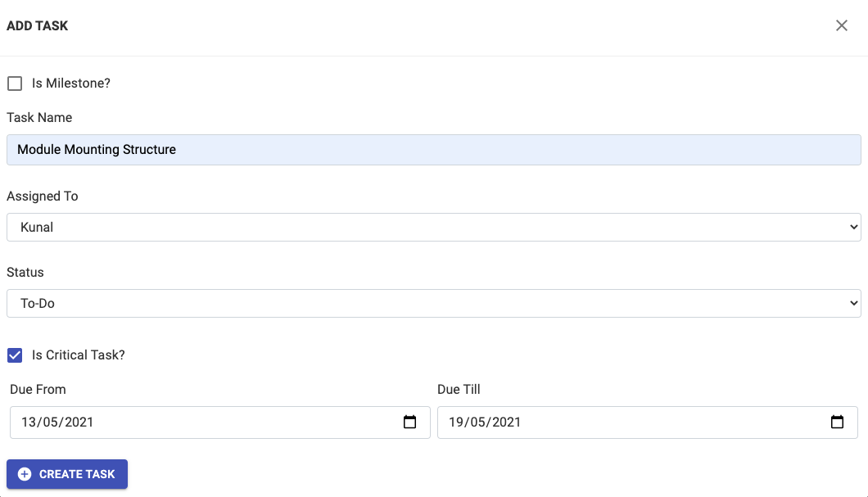Image resolution: width=868 pixels, height=497 pixels.
Task: Click the Assigned To dropdown arrow
Action: click(854, 228)
